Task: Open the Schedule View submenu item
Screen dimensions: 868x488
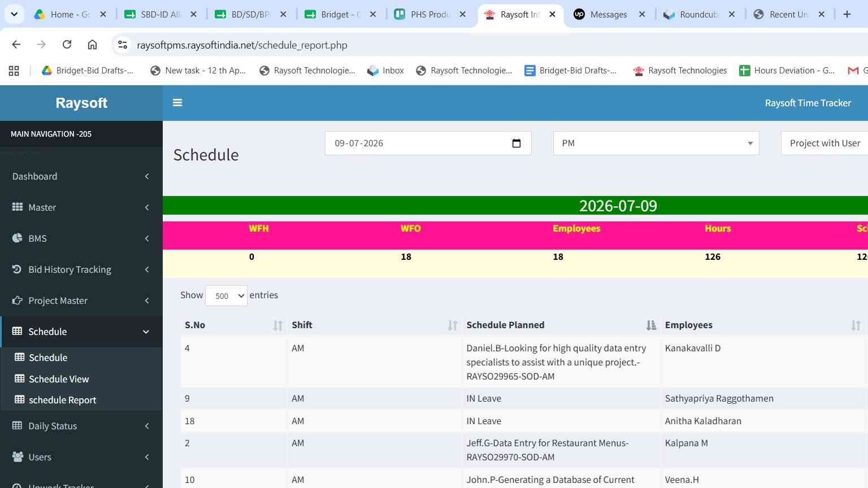Action: (59, 379)
